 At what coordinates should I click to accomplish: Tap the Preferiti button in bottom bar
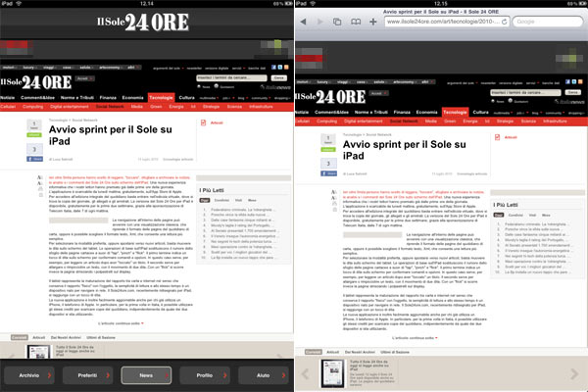click(87, 373)
